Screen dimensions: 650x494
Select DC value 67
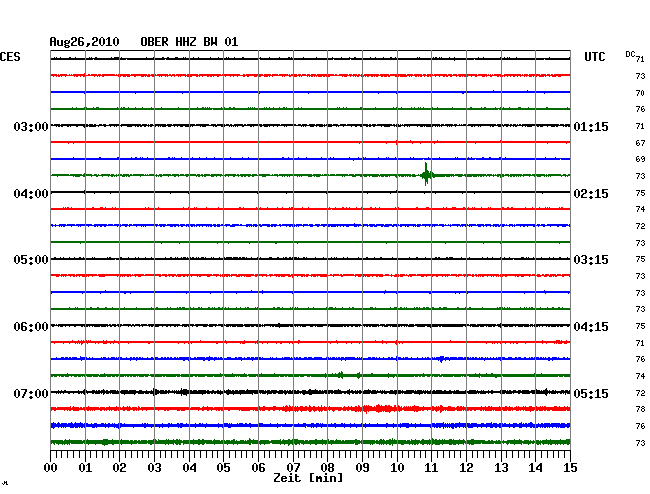pos(640,143)
